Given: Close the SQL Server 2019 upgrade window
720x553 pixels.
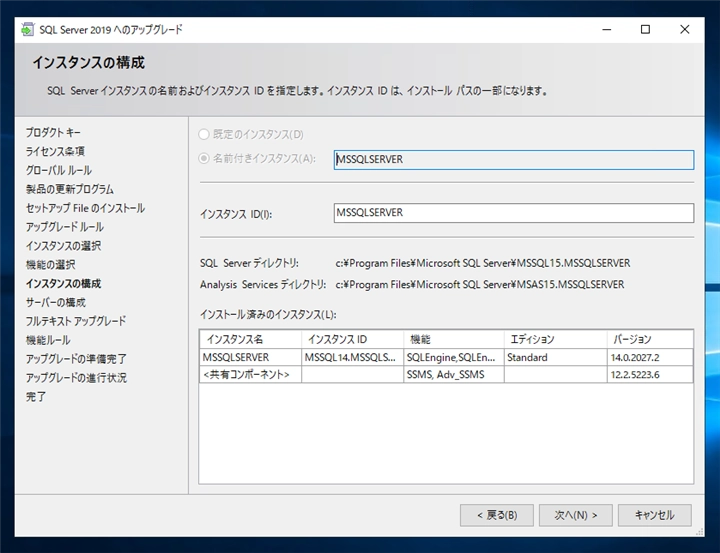Looking at the screenshot, I should point(684,29).
